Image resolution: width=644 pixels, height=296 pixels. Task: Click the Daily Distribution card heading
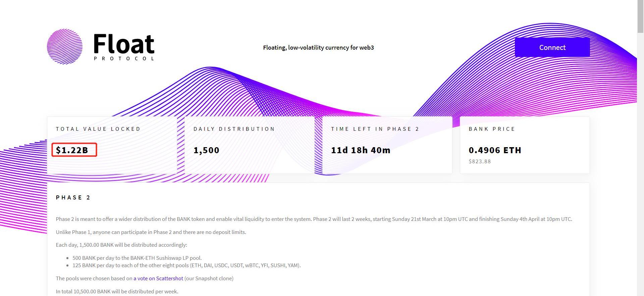point(234,129)
